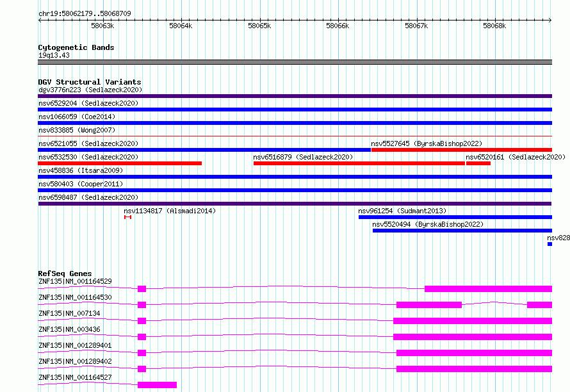Click the large exon block of NM_001164529
Viewport: 570px width, 392px height.
tap(488, 289)
